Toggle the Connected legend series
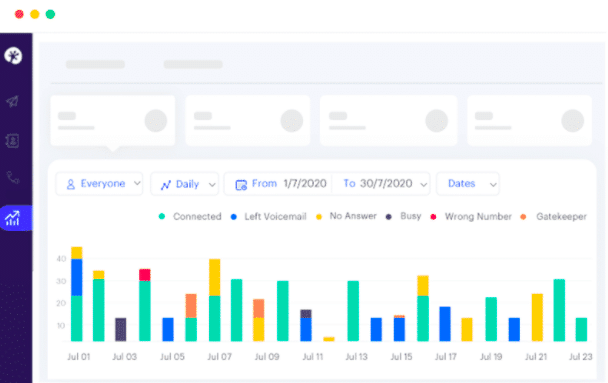The image size is (608, 383). coord(190,216)
